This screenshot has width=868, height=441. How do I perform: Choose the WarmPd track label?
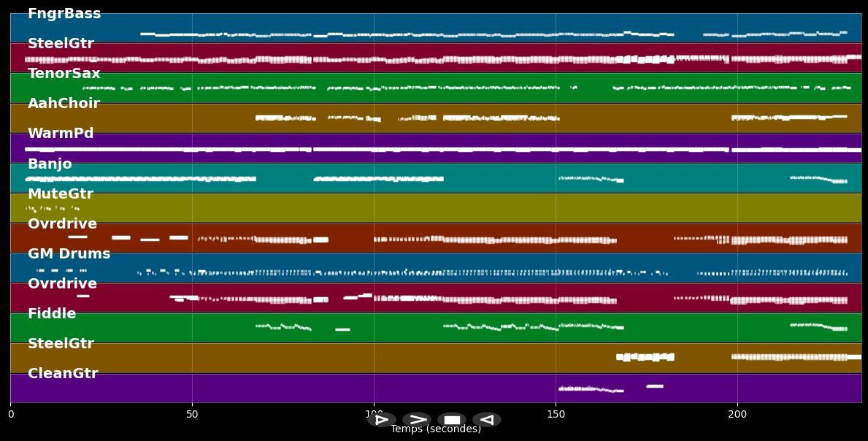tap(61, 134)
